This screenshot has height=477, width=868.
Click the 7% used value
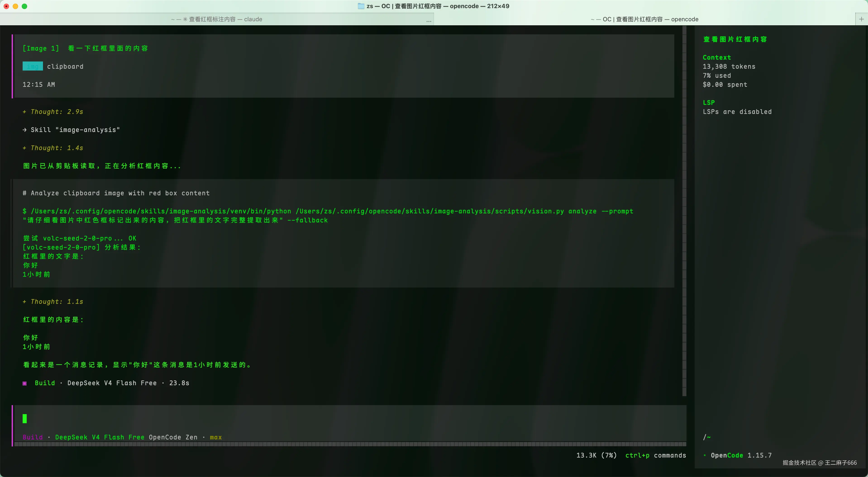(x=717, y=76)
